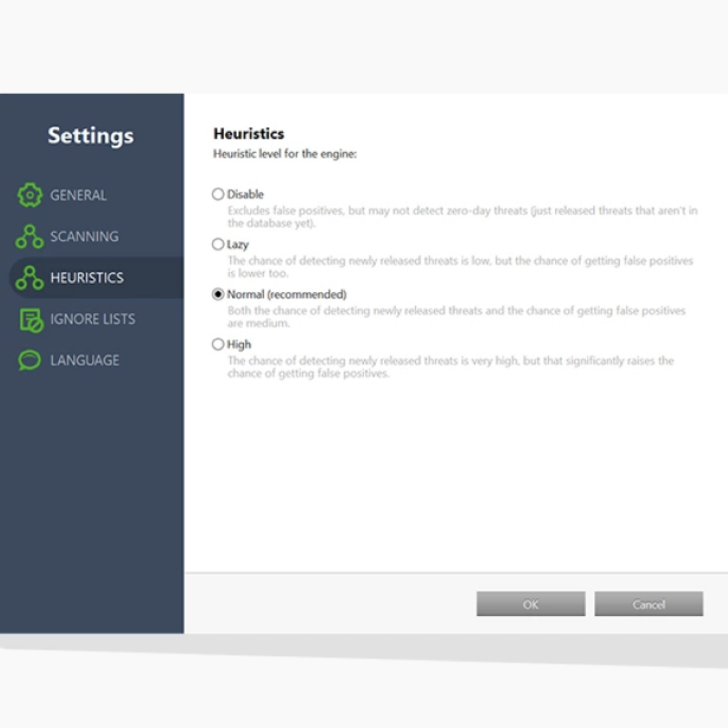728x728 pixels.
Task: Open General settings from the sidebar
Action: click(x=78, y=195)
